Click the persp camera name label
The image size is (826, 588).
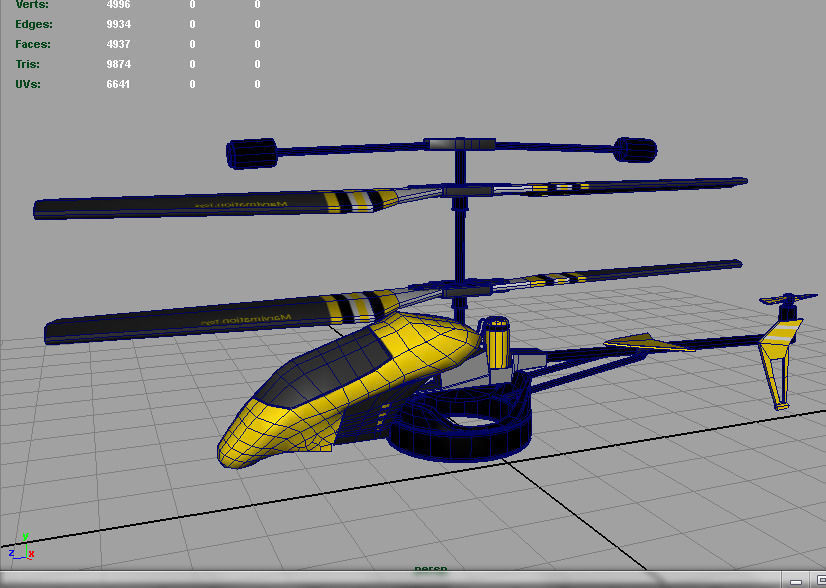point(431,569)
